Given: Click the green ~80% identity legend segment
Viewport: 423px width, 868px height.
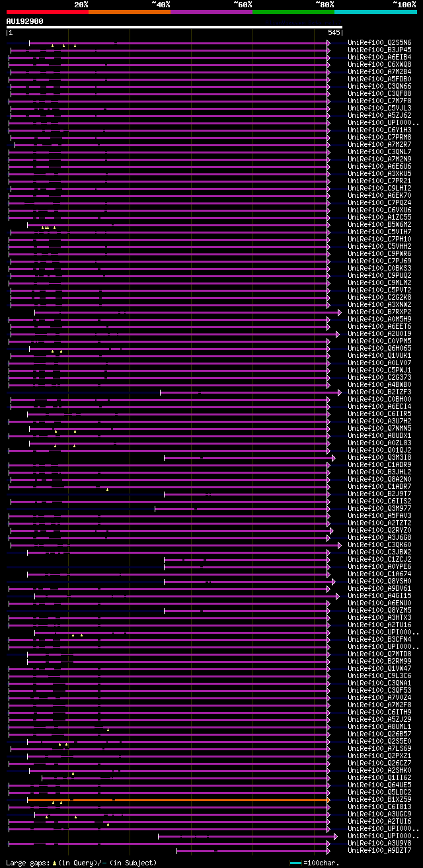Looking at the screenshot, I should coord(293,12).
